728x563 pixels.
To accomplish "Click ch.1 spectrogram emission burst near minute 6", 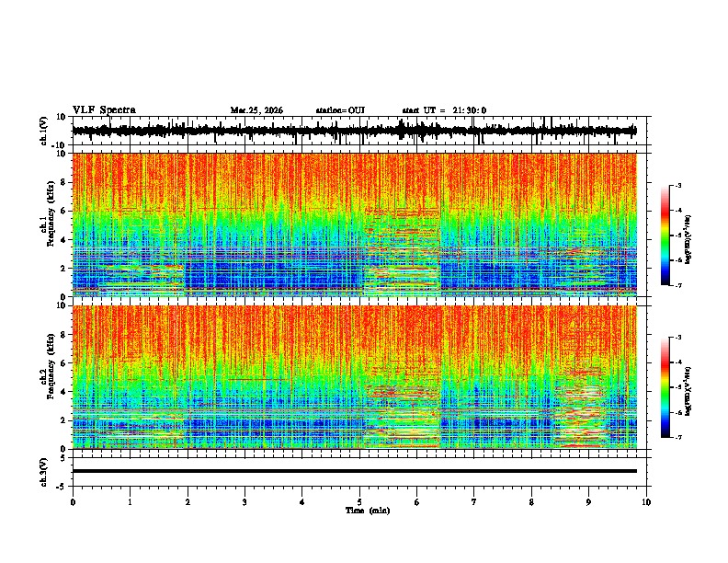I will click(x=402, y=251).
